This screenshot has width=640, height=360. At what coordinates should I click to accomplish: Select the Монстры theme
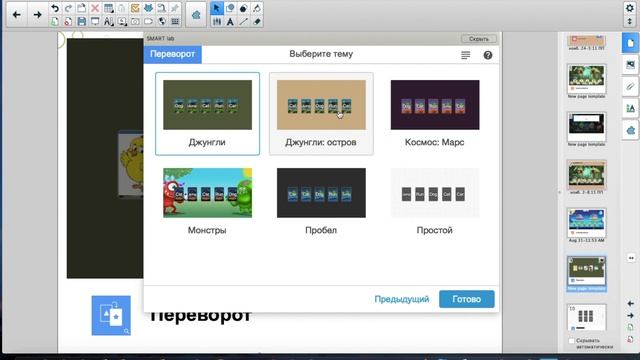click(x=207, y=202)
